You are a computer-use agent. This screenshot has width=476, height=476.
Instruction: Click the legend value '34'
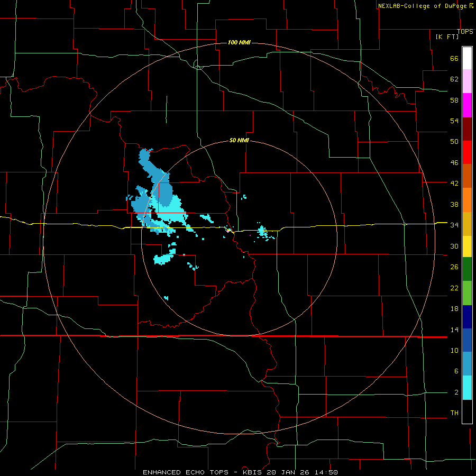(x=454, y=225)
